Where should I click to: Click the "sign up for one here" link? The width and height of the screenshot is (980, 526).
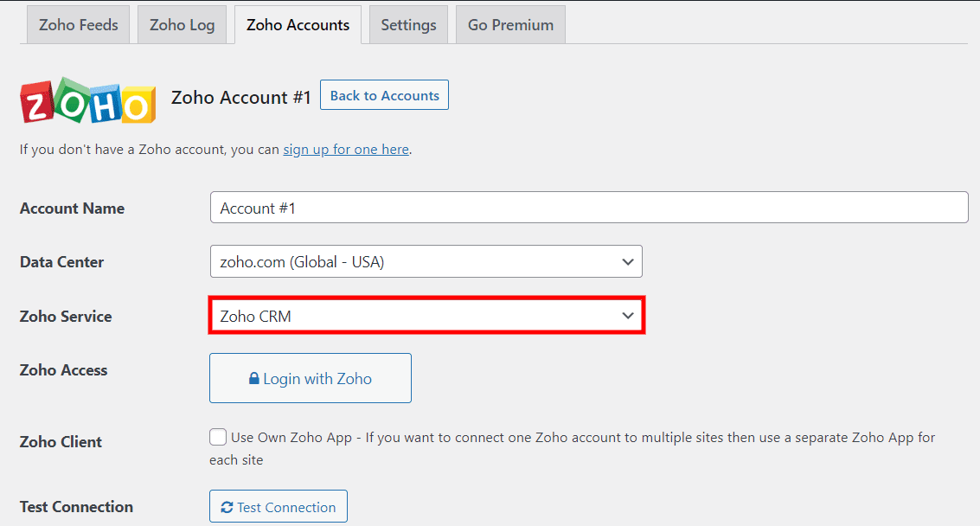click(x=346, y=149)
